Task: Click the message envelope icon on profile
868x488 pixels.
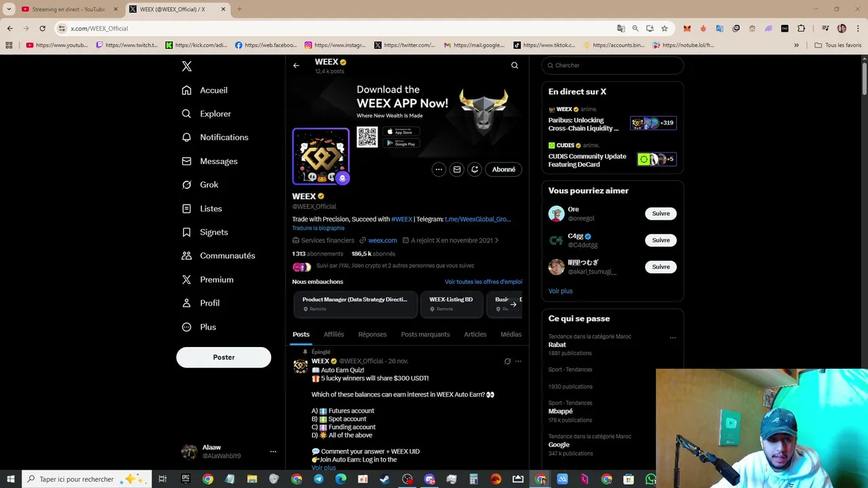Action: (x=457, y=169)
